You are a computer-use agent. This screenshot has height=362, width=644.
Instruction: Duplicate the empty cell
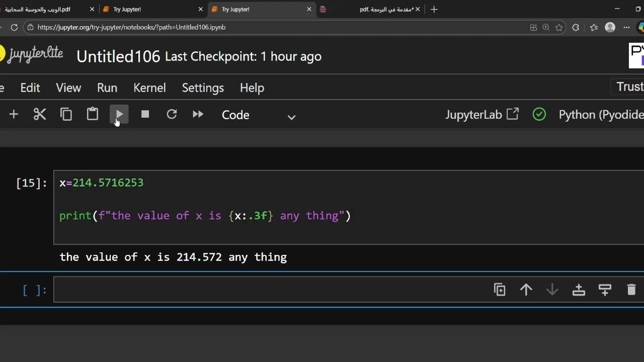tap(500, 290)
